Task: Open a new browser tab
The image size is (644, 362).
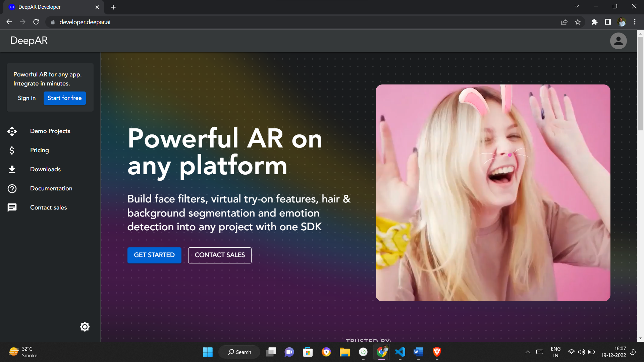Action: [x=113, y=7]
